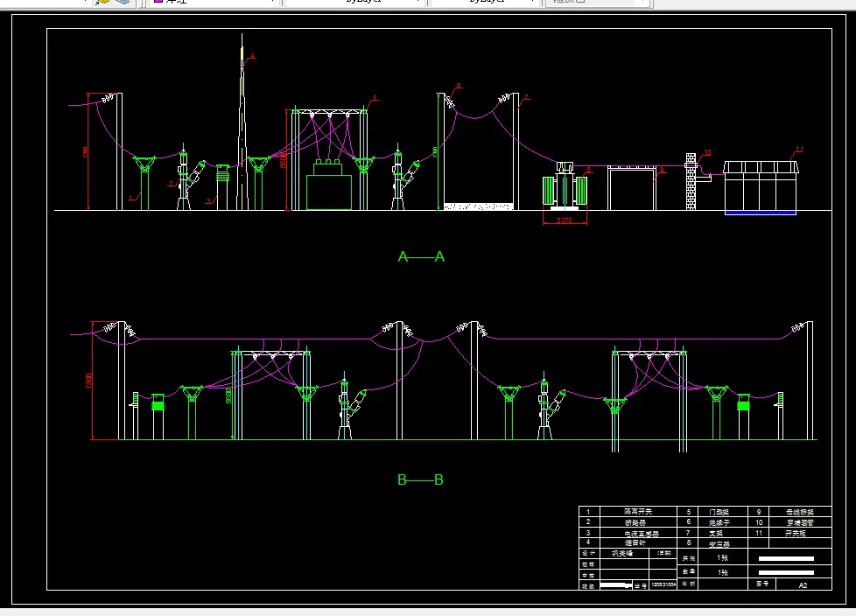
Task: Select legend cell '穿墙套管' in the title block
Action: click(800, 522)
